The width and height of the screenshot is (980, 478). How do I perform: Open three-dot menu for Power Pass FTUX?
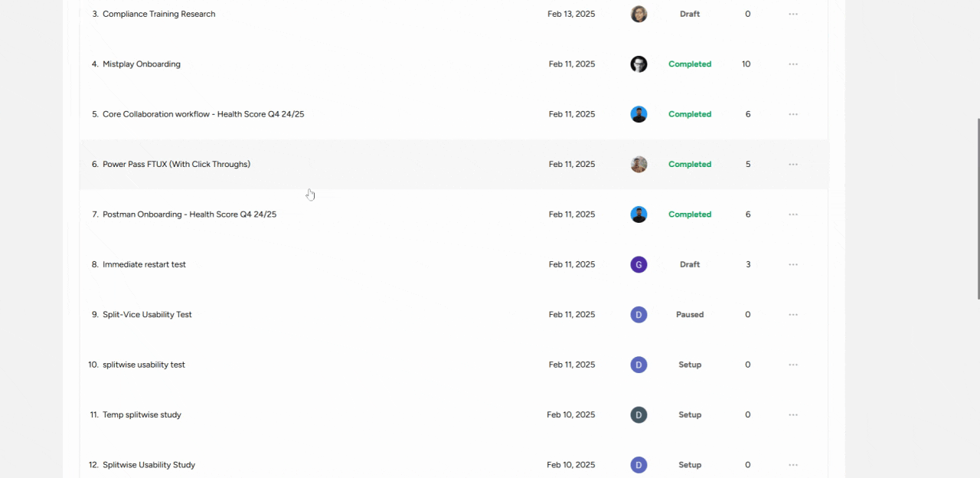pyautogui.click(x=793, y=164)
